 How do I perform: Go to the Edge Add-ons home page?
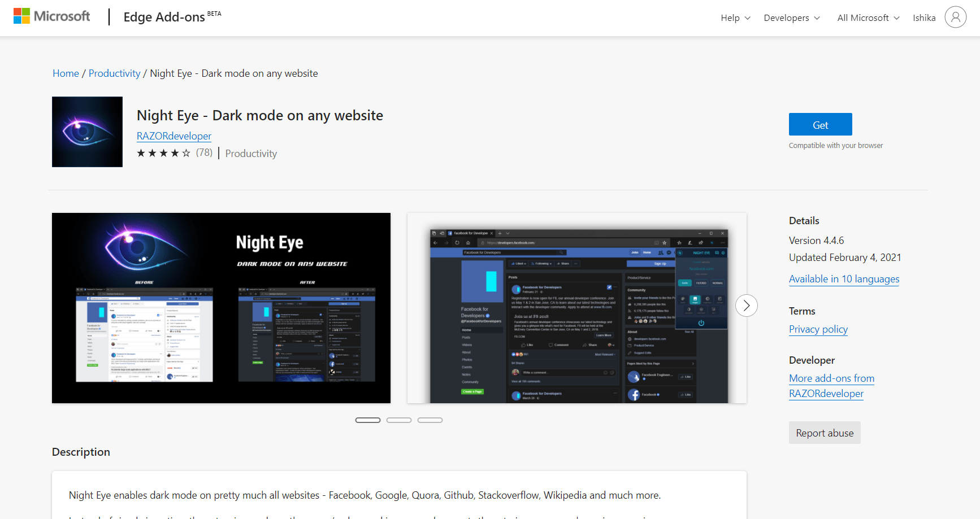point(66,73)
